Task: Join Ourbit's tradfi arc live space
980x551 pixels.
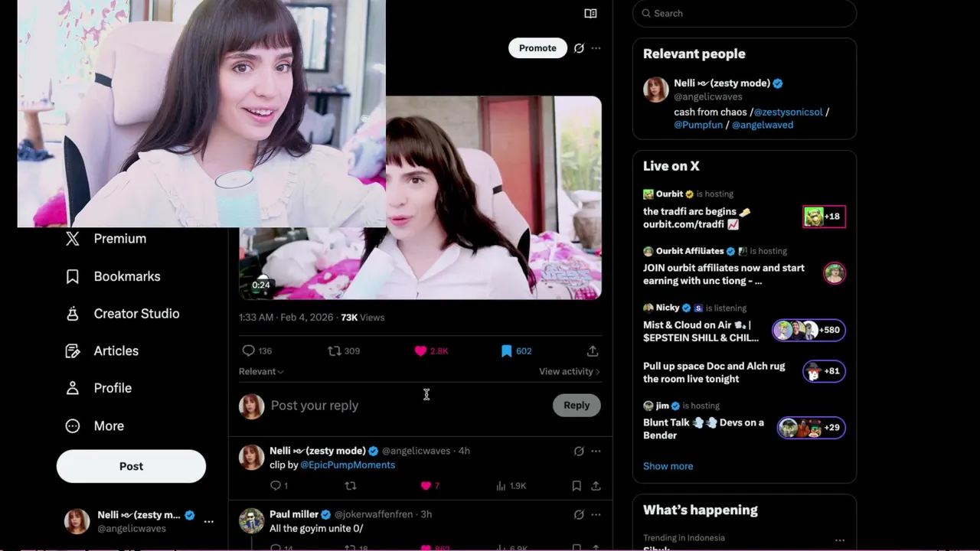Action: [697, 217]
